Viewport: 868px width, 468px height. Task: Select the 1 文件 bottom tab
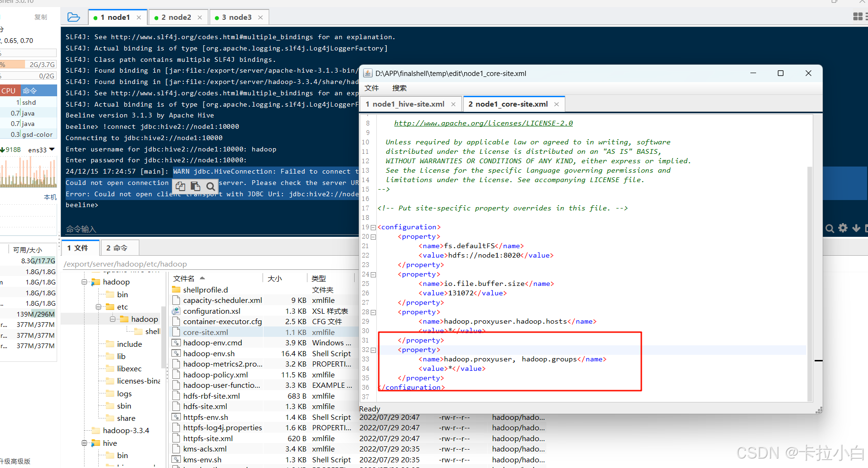coord(81,248)
